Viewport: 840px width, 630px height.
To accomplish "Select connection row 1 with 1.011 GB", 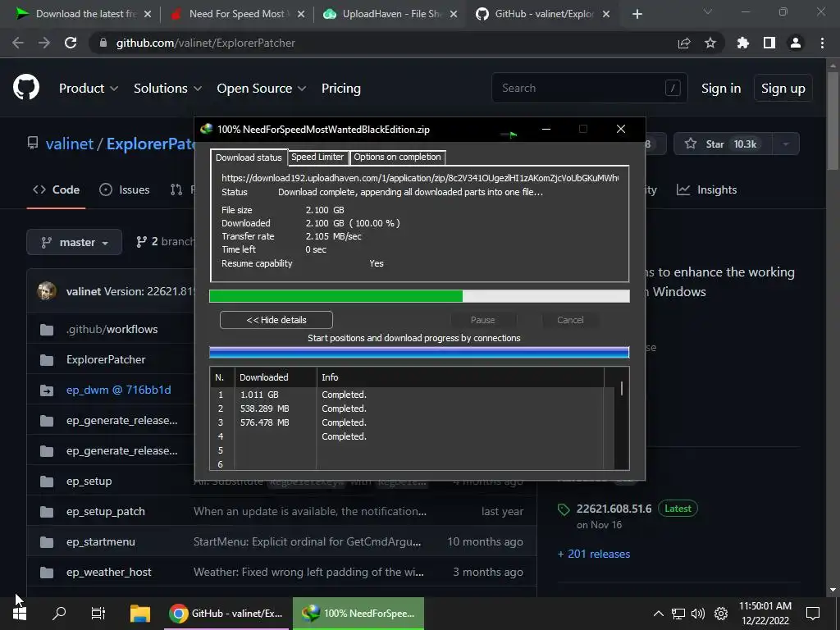I will (x=412, y=395).
